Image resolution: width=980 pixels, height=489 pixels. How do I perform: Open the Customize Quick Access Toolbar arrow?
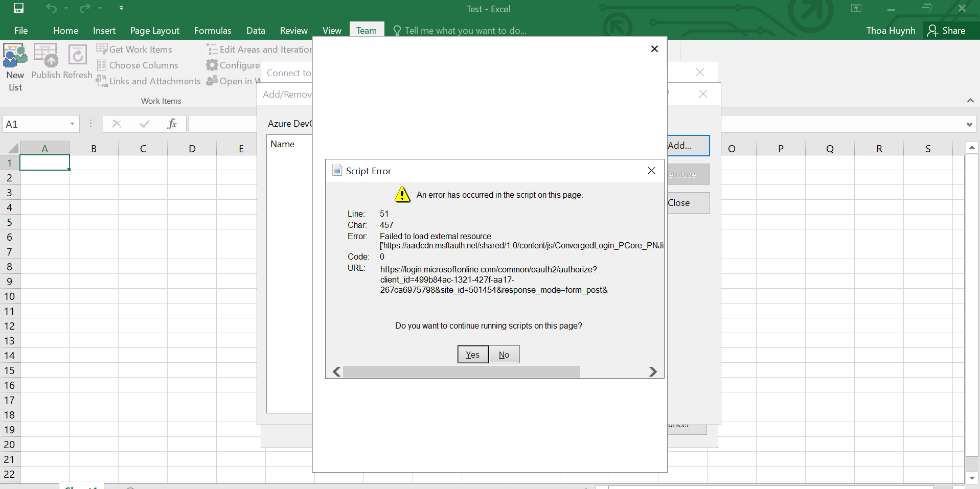pyautogui.click(x=121, y=8)
